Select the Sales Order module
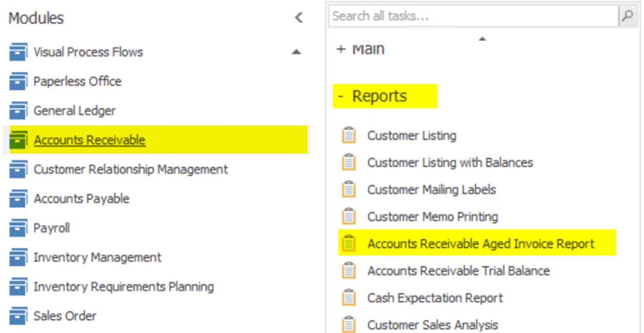644x333 pixels. (x=65, y=316)
